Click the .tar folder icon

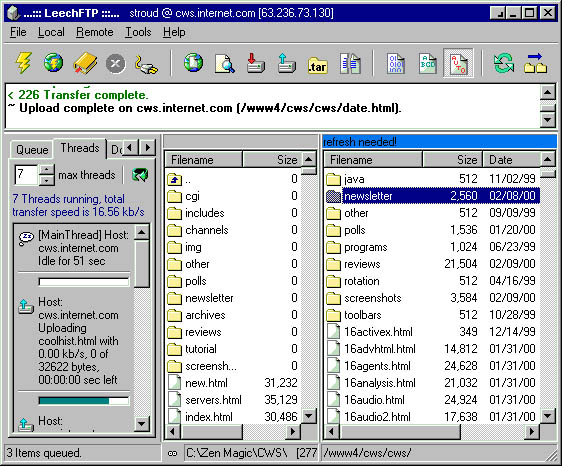coord(318,65)
